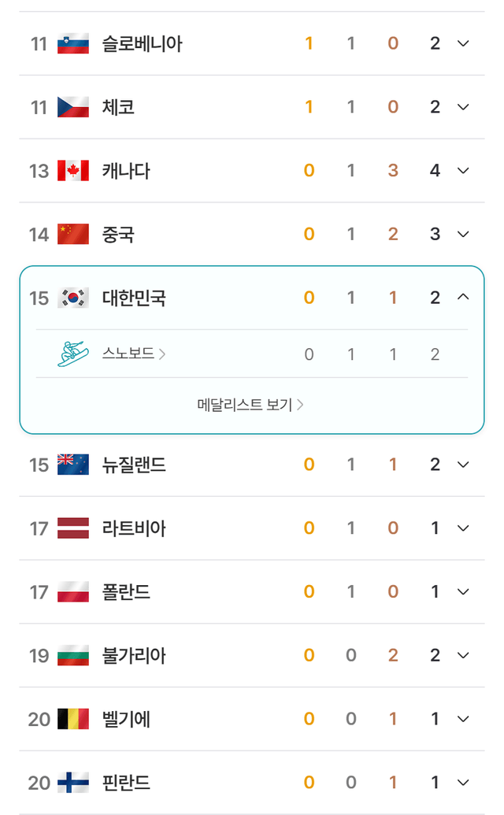This screenshot has width=504, height=815.
Task: Collapse the 대한민국 medal details
Action: pos(463,298)
